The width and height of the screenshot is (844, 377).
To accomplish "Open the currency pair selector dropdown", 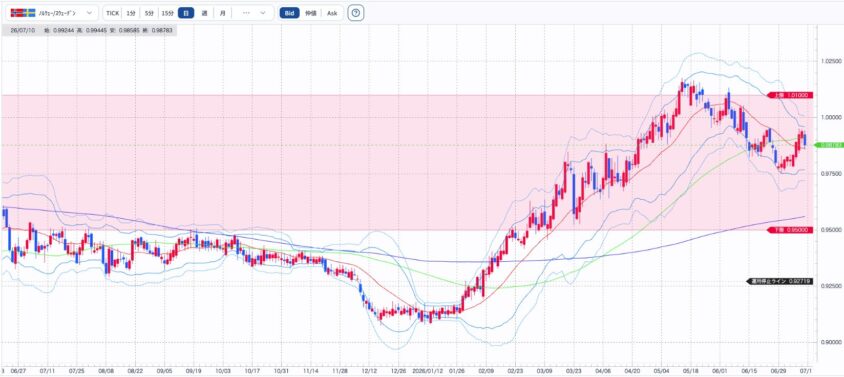I will 52,13.
